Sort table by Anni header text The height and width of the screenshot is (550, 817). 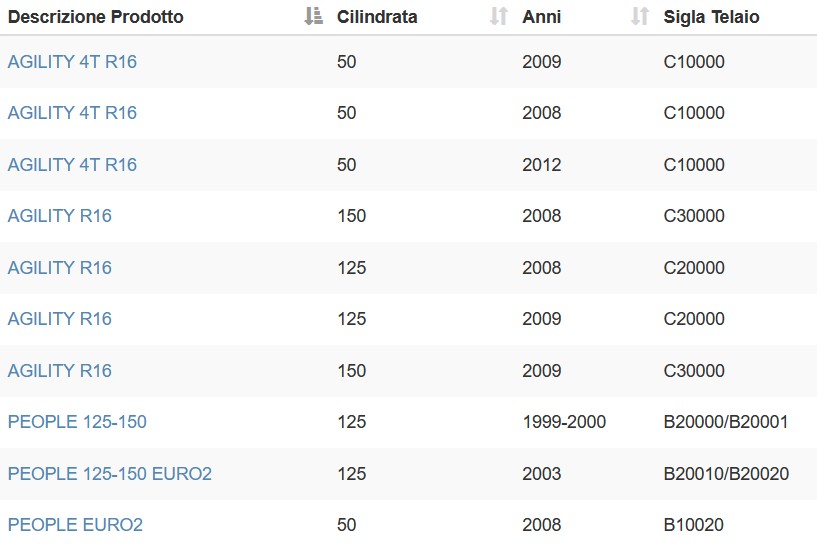542,17
